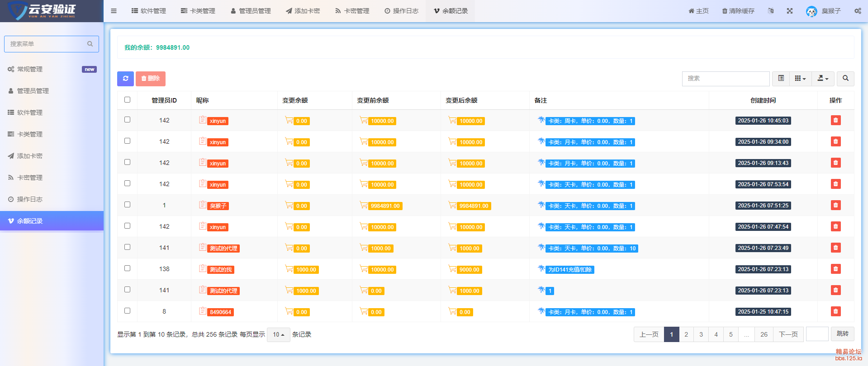
Task: Click the refresh table icon button
Action: [x=125, y=79]
